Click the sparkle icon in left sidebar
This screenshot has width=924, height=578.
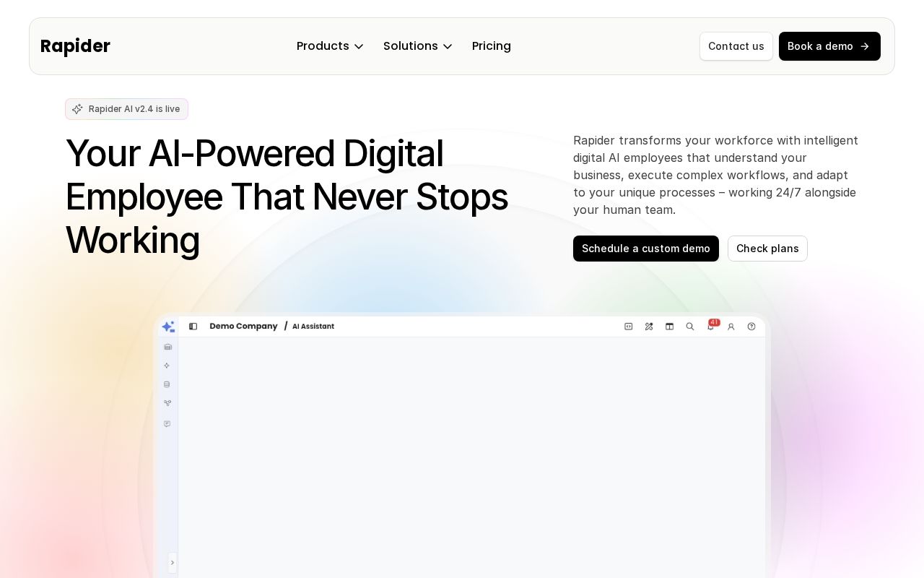[167, 366]
